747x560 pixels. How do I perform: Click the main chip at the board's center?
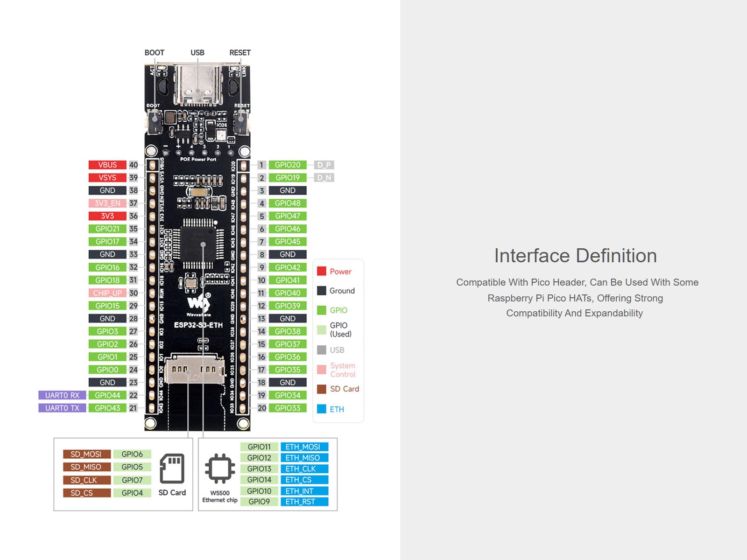(199, 244)
